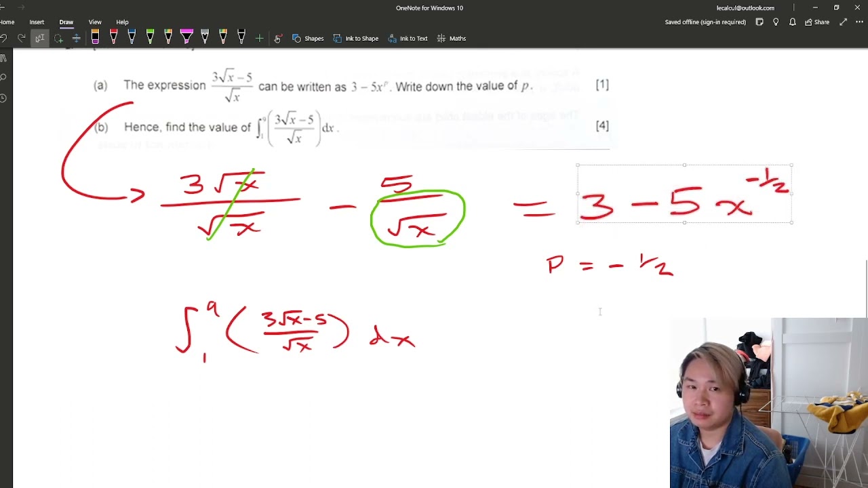Select the green pen

[150, 38]
